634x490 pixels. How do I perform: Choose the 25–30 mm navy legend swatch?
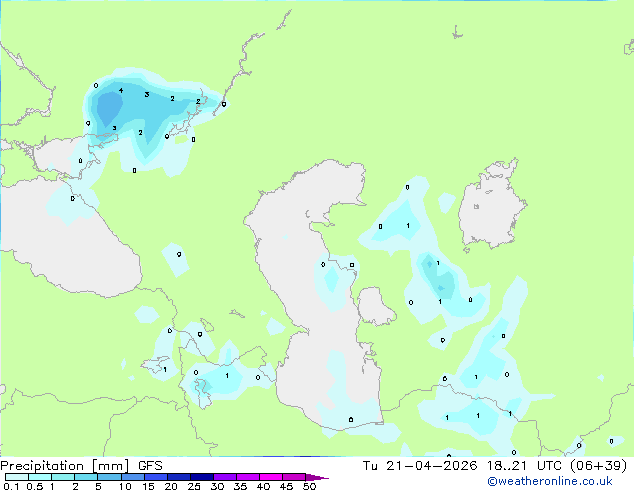[201, 477]
